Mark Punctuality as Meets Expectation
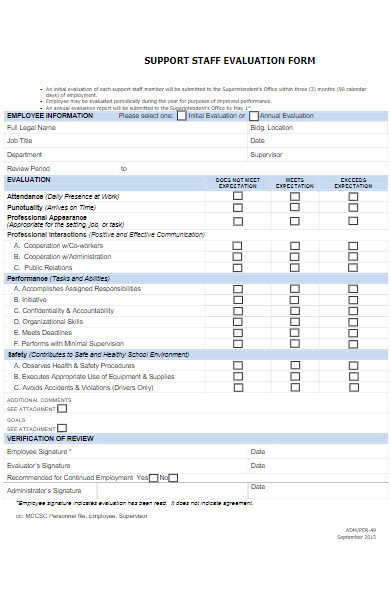The height and width of the screenshot is (600, 390). 295,207
